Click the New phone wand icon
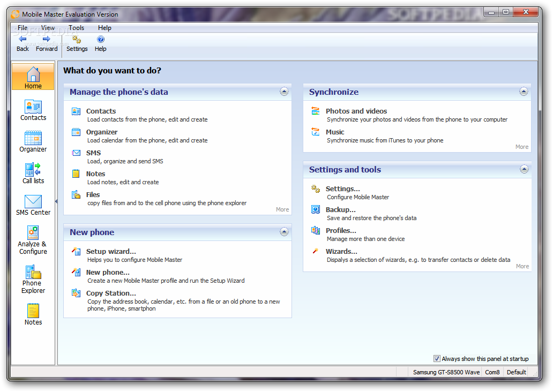Screen dimensions: 553x392 76,272
